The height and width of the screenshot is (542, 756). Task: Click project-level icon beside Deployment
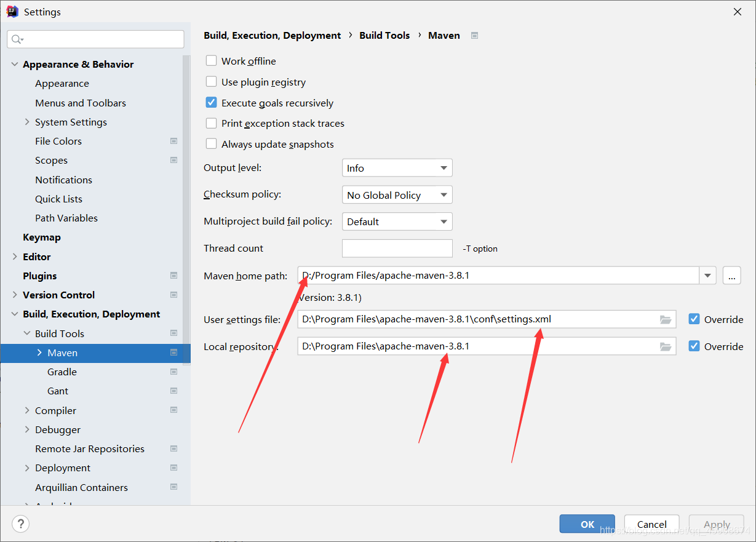click(x=173, y=468)
